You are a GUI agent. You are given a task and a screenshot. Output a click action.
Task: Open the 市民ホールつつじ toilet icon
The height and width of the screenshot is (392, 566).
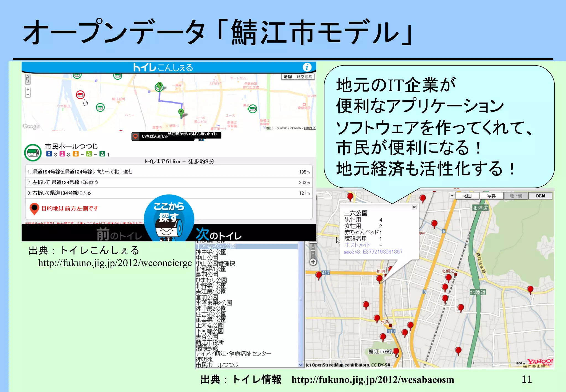click(33, 152)
